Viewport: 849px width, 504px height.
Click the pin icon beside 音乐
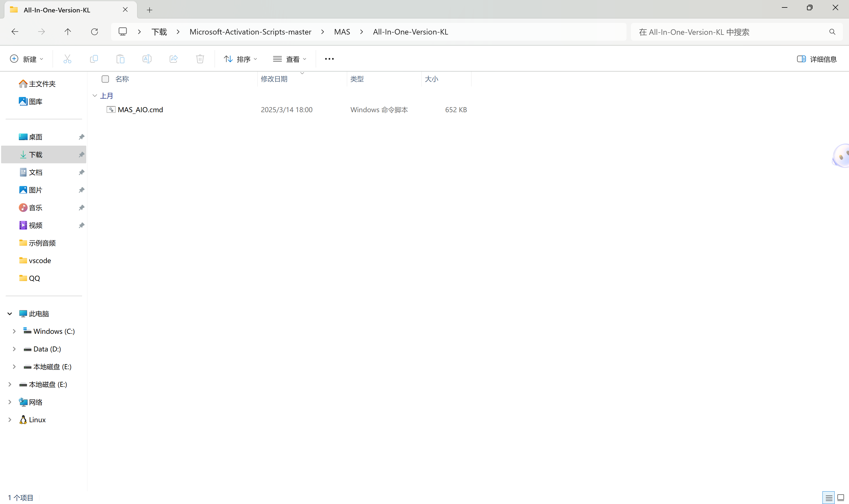pyautogui.click(x=82, y=208)
